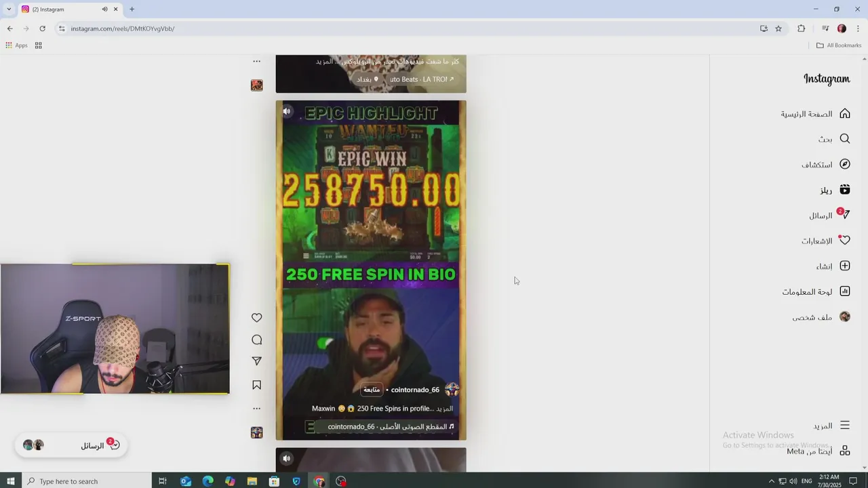
Task: Open the cointornado_66 username link on the reel
Action: pyautogui.click(x=415, y=390)
